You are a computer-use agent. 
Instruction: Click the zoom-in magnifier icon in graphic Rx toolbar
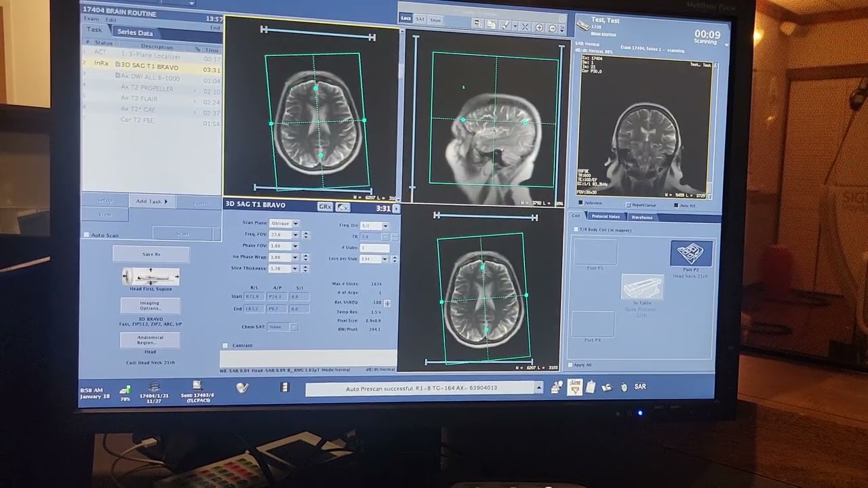539,27
